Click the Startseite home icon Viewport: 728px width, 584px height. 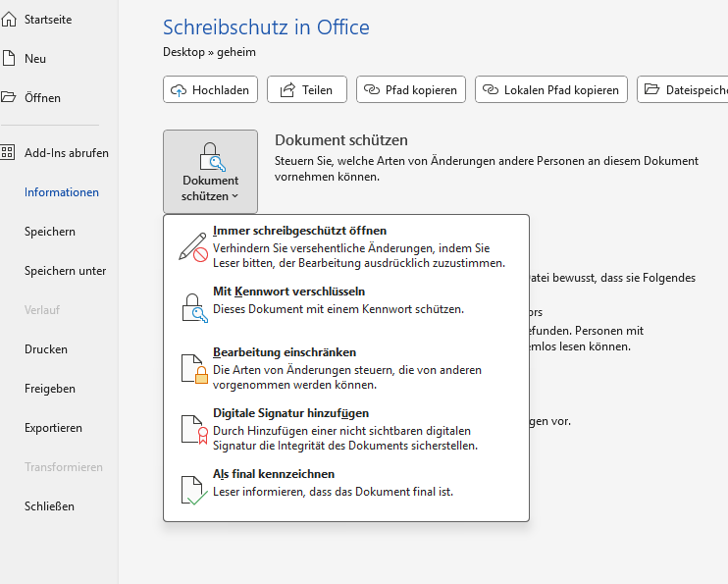point(9,20)
